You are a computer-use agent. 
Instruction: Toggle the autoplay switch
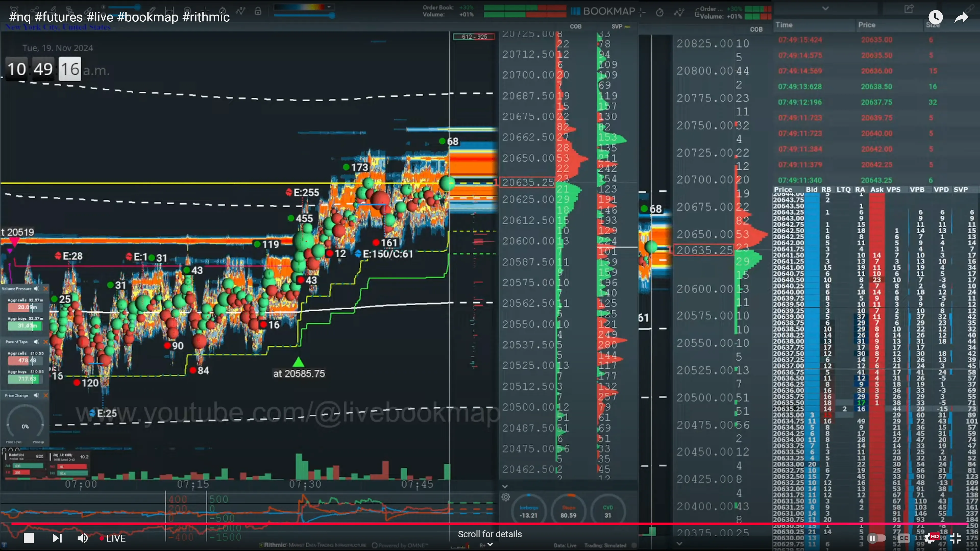click(876, 538)
